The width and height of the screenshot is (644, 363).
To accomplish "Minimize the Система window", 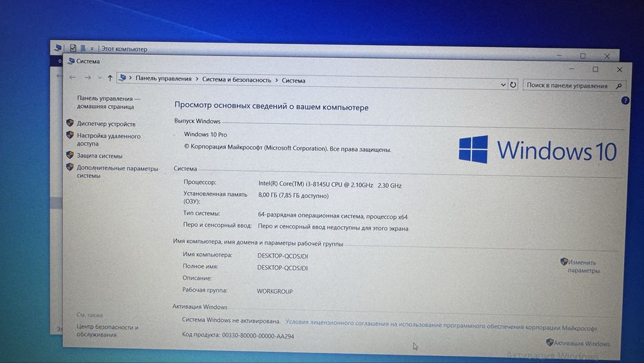I will (x=571, y=68).
